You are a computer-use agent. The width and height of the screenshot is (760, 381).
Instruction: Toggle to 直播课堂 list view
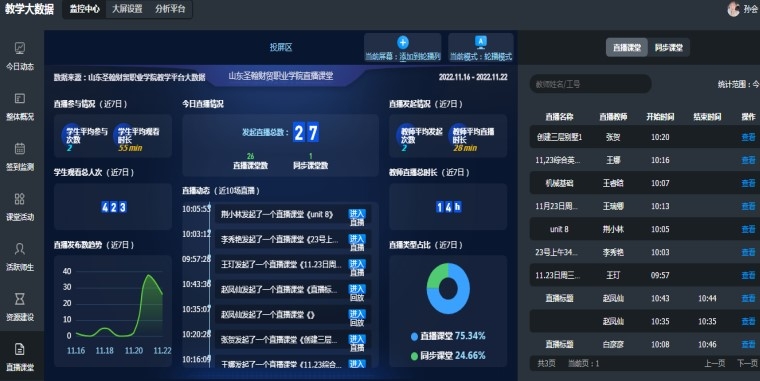627,48
